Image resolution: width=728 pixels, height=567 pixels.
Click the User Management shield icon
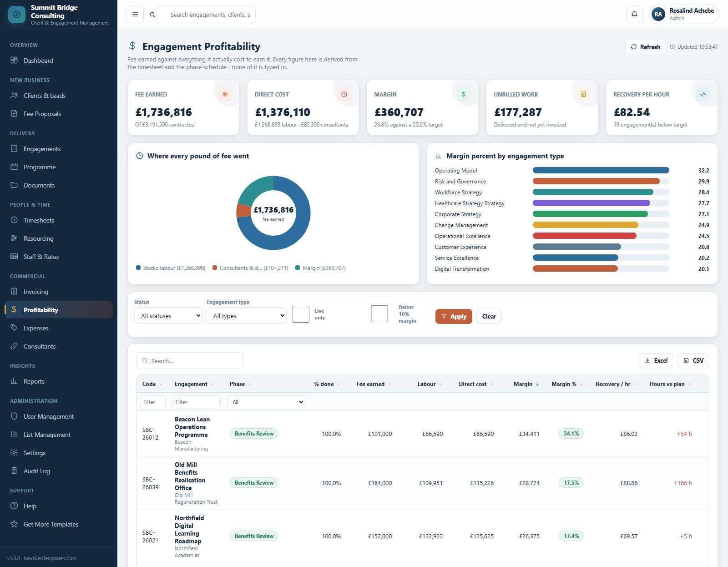click(x=14, y=416)
